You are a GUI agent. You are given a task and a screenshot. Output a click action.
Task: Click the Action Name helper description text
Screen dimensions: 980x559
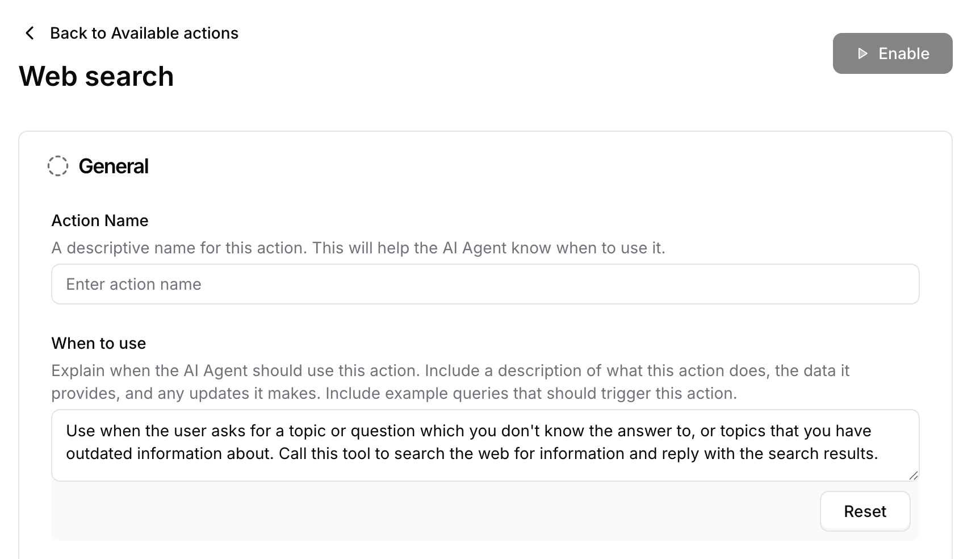coord(358,248)
